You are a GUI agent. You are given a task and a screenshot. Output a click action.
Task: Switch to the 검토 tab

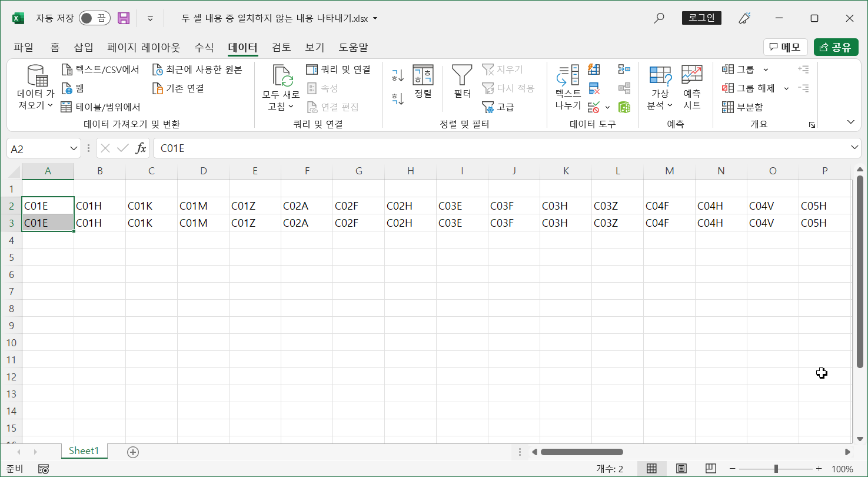[281, 48]
